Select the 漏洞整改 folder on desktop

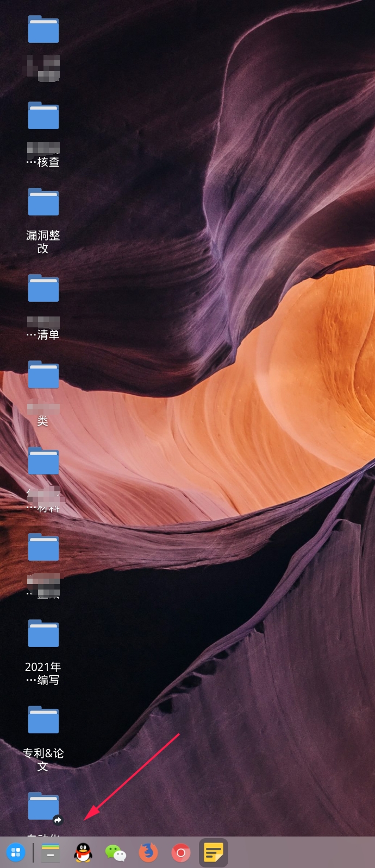coord(43,202)
